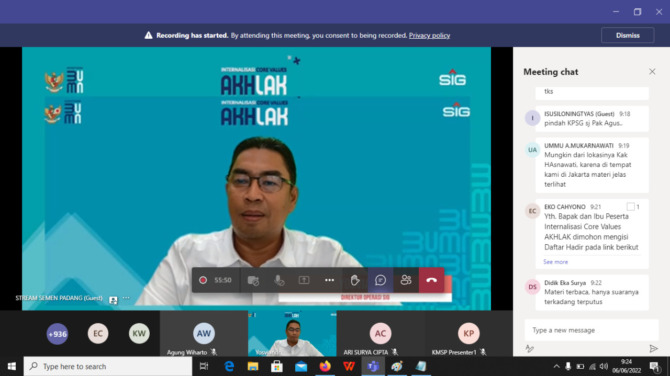Image resolution: width=670 pixels, height=376 pixels.
Task: Open the +936 more participants bubble
Action: [x=57, y=334]
